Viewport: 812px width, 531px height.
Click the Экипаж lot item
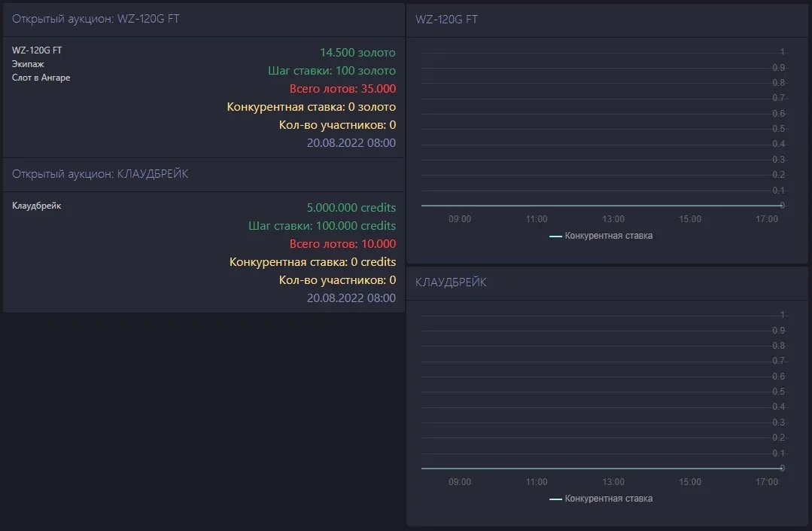(28, 64)
